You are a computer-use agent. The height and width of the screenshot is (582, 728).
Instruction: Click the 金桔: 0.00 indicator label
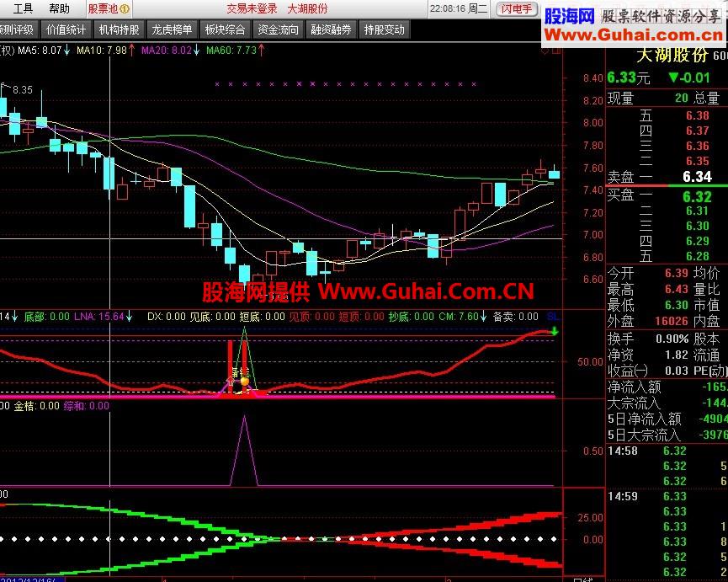[x=37, y=406]
